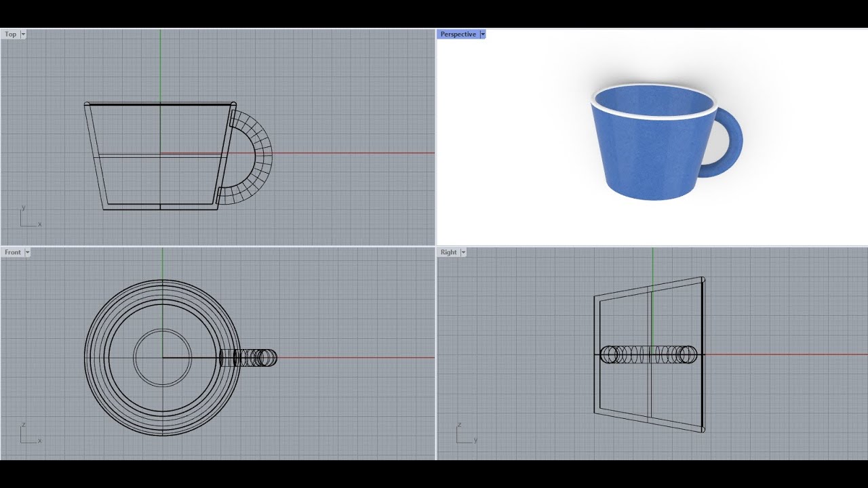Select the handle rings in Right view
The width and height of the screenshot is (868, 488).
[649, 354]
